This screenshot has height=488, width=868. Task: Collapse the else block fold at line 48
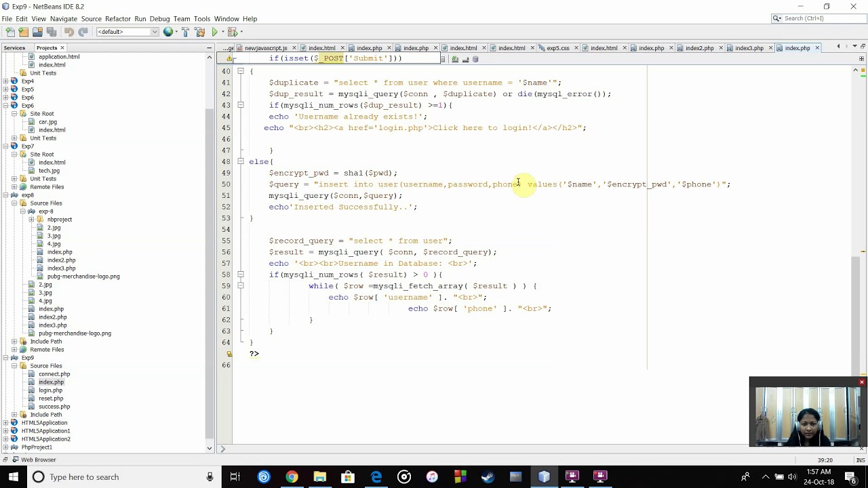[240, 161]
